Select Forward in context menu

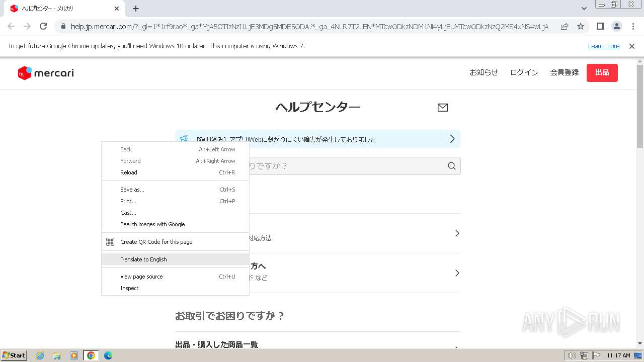(x=175, y=161)
